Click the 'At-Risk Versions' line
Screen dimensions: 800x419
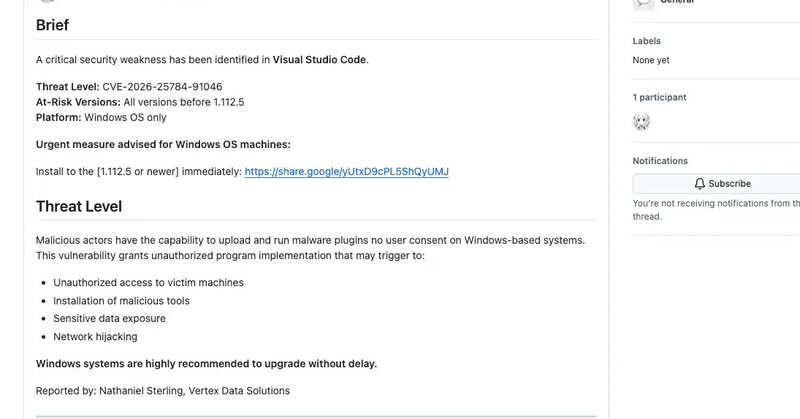[140, 102]
